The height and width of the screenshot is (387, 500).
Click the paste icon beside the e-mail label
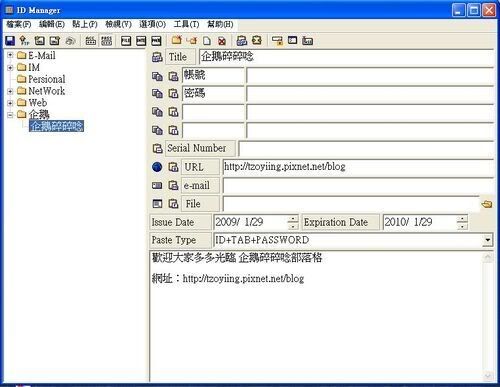[173, 185]
